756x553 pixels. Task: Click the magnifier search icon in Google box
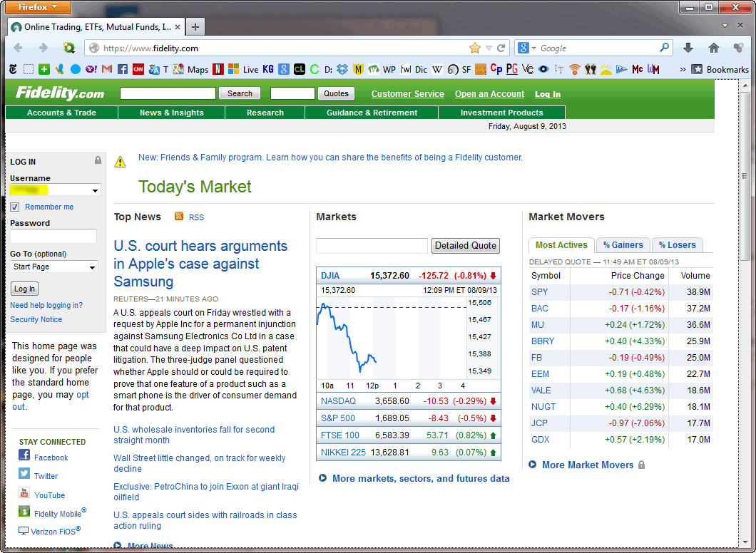tap(665, 48)
